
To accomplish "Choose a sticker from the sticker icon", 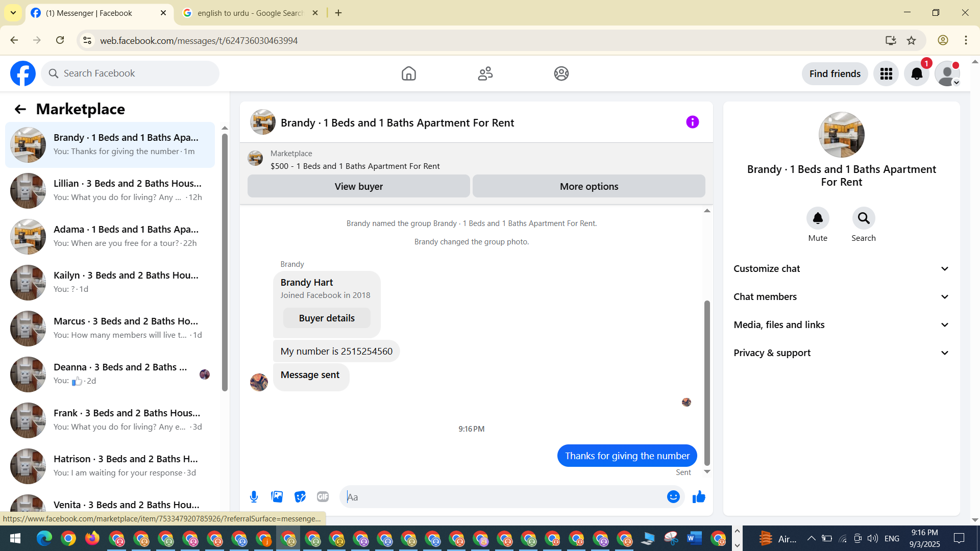I will pos(300,497).
